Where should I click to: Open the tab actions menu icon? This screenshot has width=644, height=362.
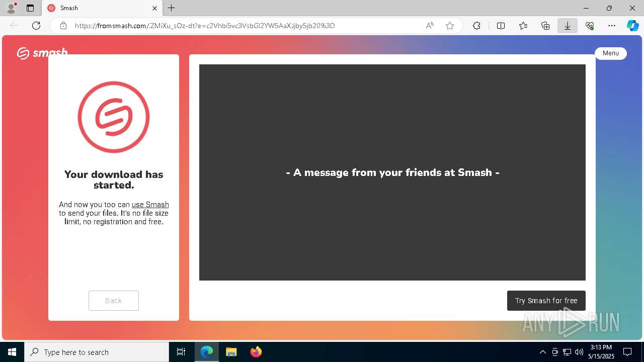[30, 8]
